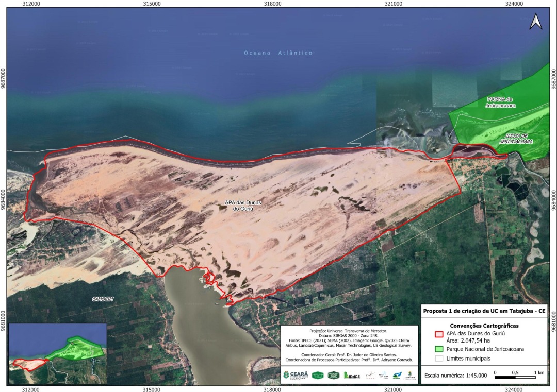This screenshot has width=557, height=392.
Task: Click the PARNA de Jericoacoara map label
Action: 500,102
